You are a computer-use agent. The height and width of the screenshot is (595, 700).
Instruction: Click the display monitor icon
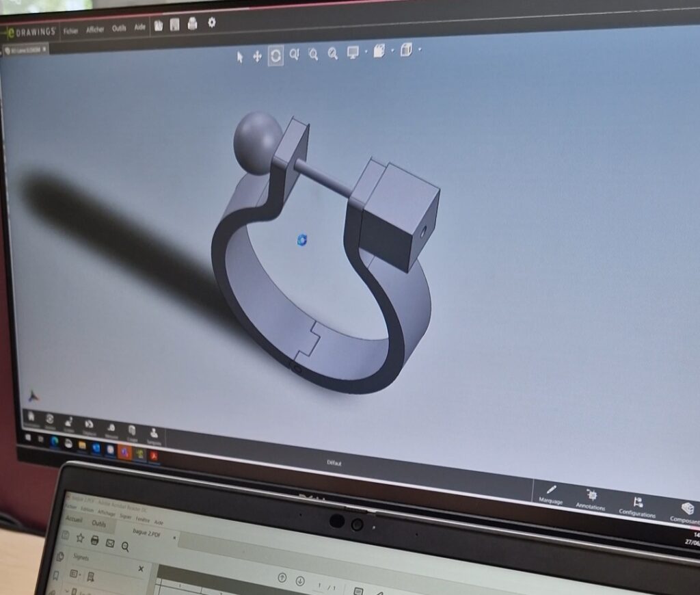(x=353, y=52)
